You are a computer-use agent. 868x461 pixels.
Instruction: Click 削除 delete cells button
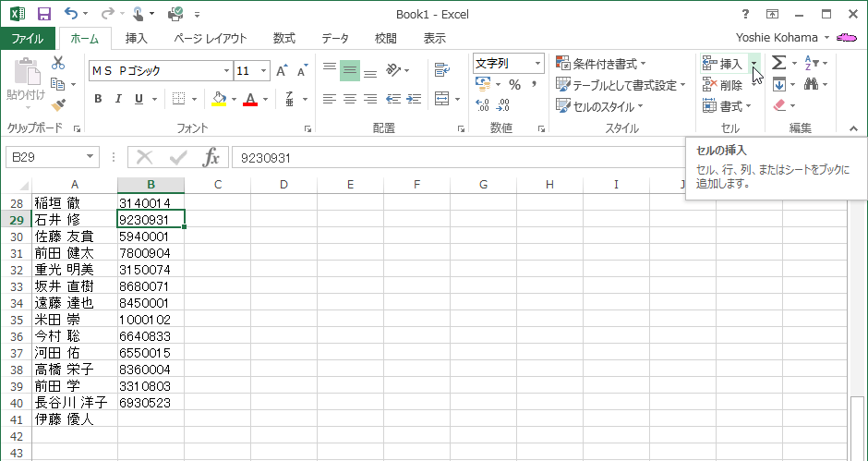(723, 85)
